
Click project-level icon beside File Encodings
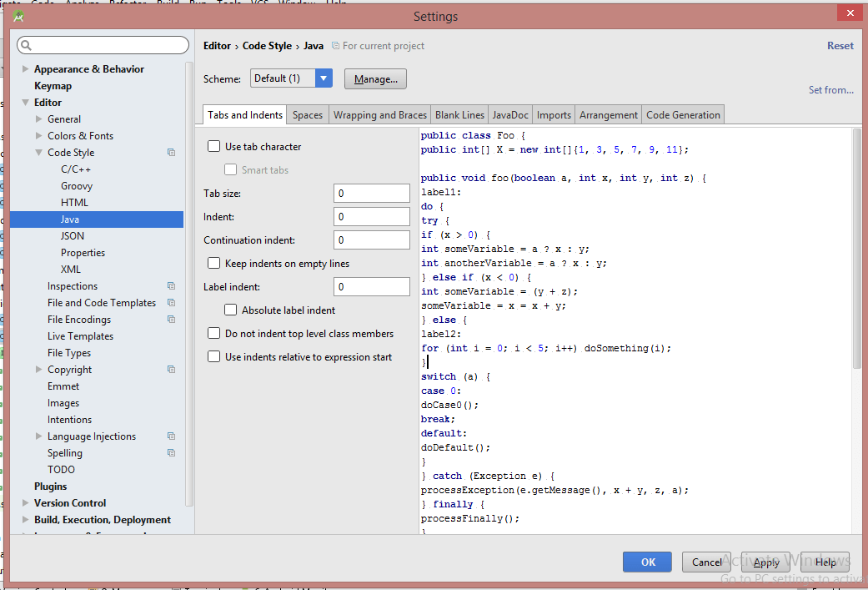(x=171, y=320)
